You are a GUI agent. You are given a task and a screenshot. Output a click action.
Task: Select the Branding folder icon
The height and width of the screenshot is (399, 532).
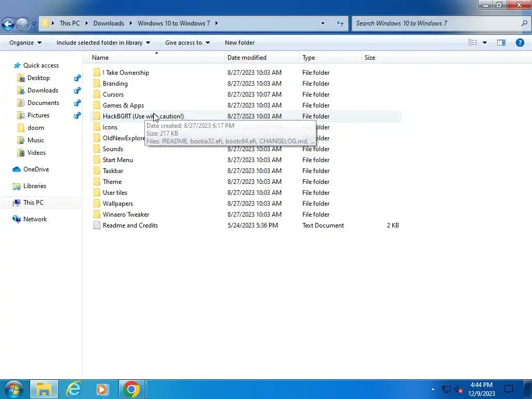click(x=97, y=83)
